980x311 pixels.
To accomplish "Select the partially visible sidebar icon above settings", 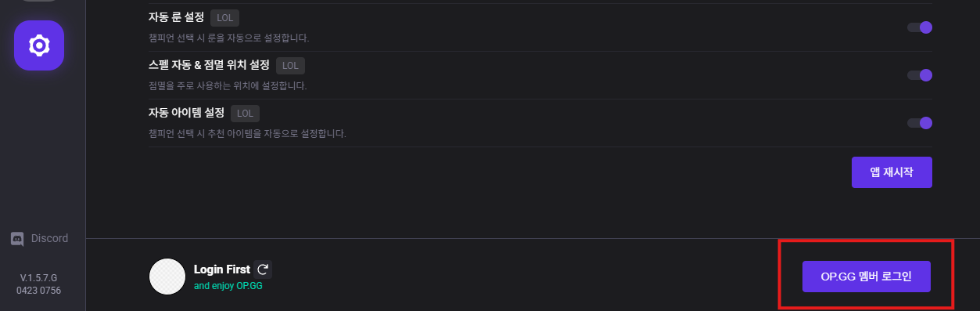I will point(39,2).
